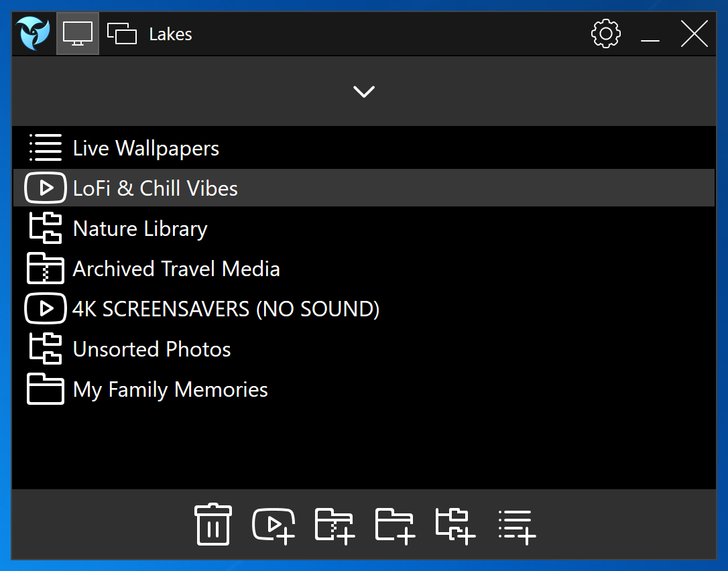This screenshot has width=728, height=571.
Task: Click the add folder icon
Action: click(393, 525)
